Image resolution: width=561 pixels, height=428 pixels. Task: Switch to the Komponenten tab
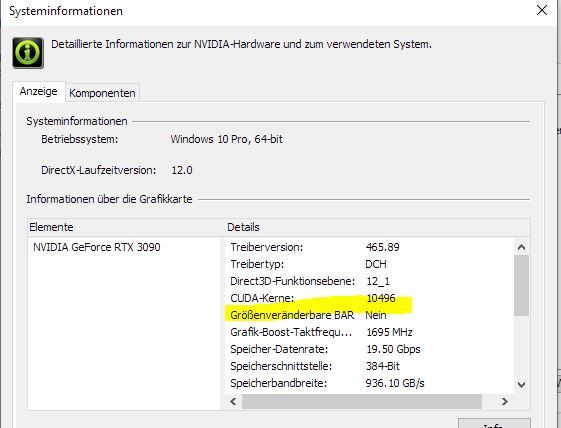click(x=102, y=93)
